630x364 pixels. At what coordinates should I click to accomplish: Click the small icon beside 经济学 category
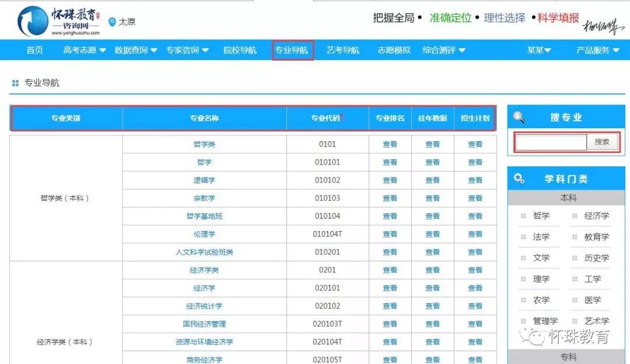click(x=575, y=216)
